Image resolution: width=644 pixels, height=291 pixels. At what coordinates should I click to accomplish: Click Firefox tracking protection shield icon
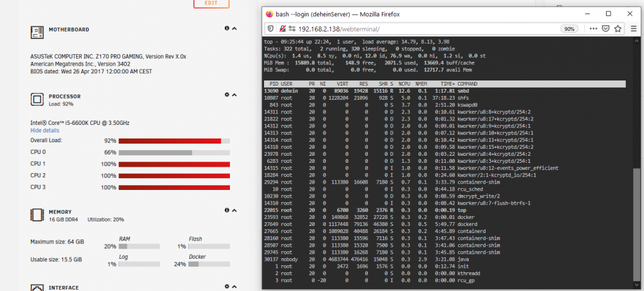click(x=270, y=29)
